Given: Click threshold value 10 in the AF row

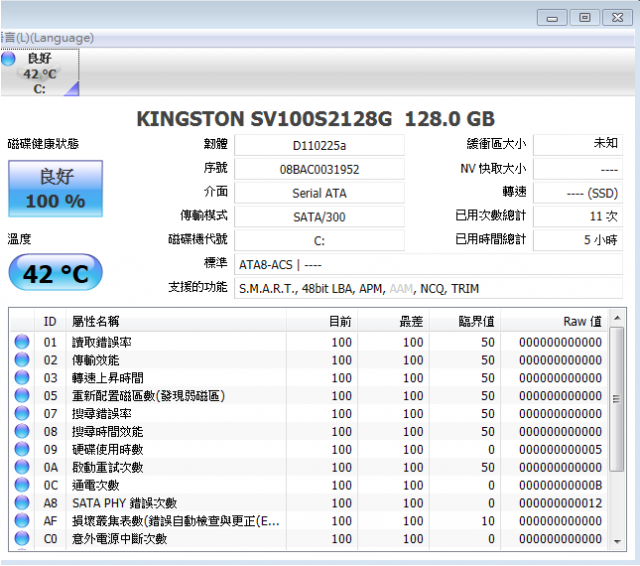Looking at the screenshot, I should (488, 521).
